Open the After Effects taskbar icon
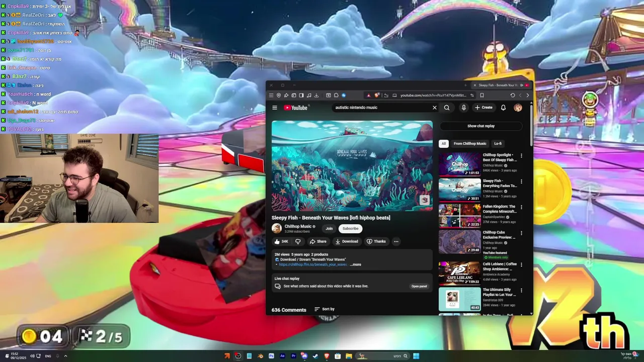The image size is (644, 362). tap(282, 356)
